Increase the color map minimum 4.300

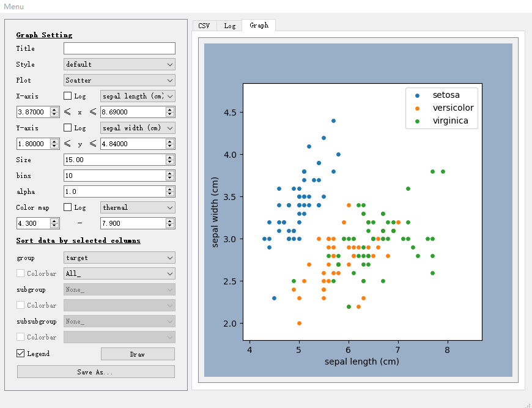tap(54, 221)
